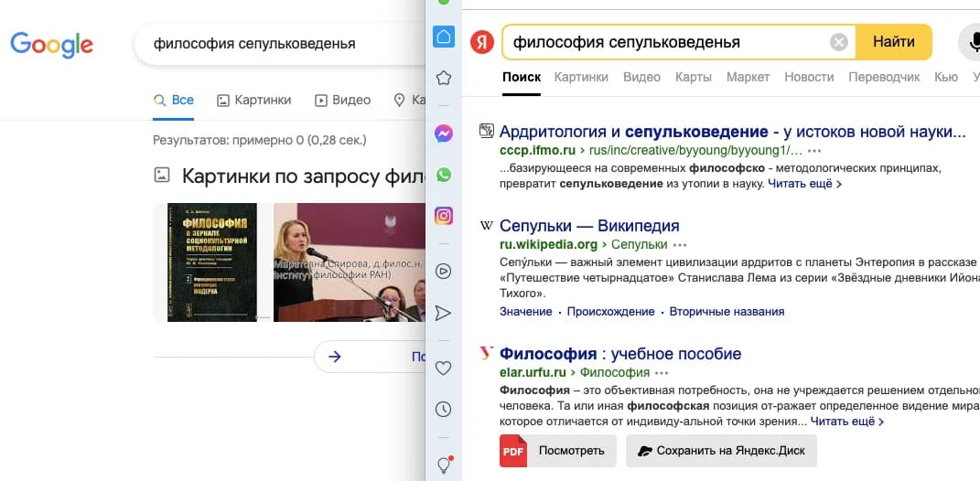Start Yandex voice search microphone
This screenshot has height=481, width=980.
(x=973, y=42)
